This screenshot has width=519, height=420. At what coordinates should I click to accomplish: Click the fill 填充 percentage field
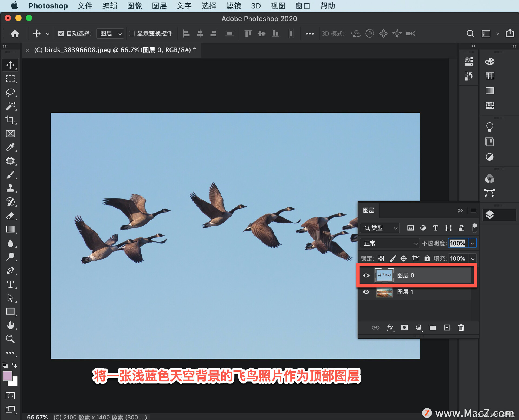click(458, 258)
